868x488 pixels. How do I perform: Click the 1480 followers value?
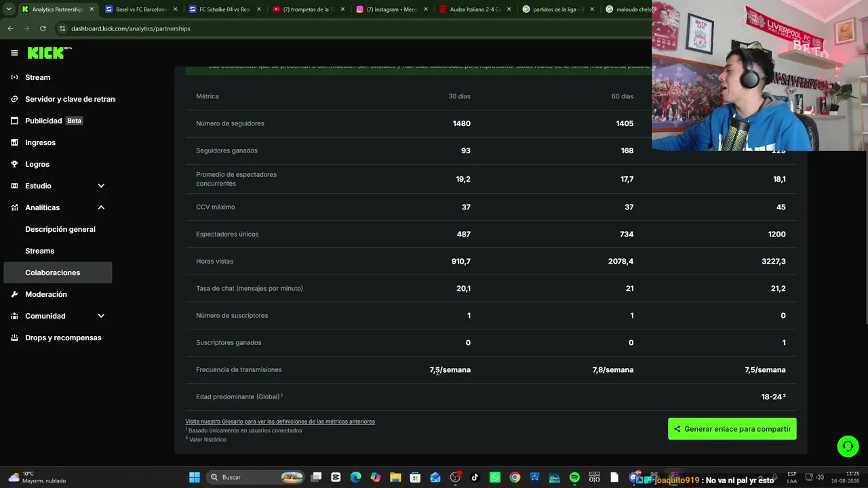[462, 123]
